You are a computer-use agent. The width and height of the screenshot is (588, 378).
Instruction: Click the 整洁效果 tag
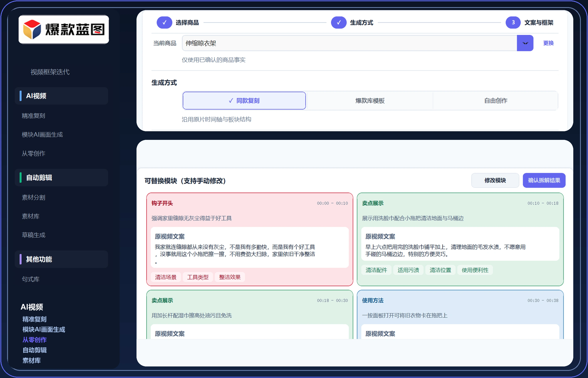click(230, 277)
